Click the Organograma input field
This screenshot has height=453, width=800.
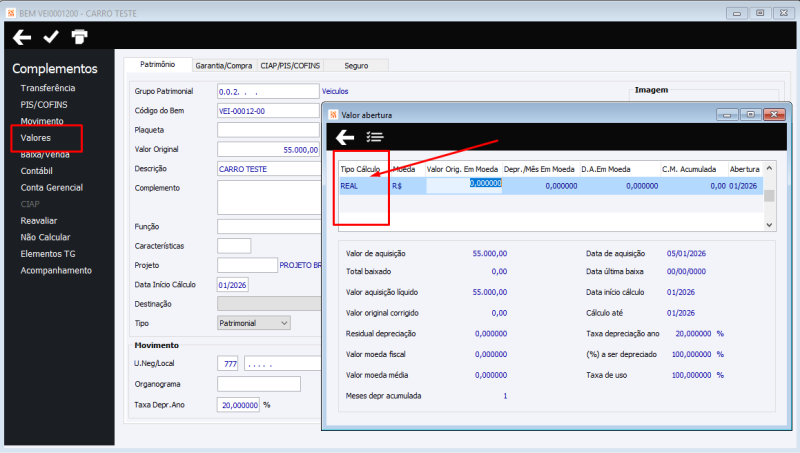(x=259, y=384)
